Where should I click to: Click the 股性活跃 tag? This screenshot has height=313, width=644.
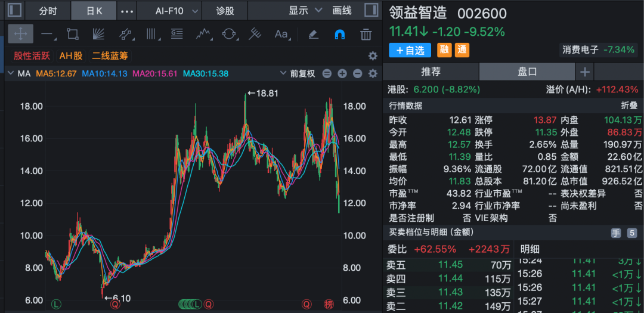coord(32,56)
